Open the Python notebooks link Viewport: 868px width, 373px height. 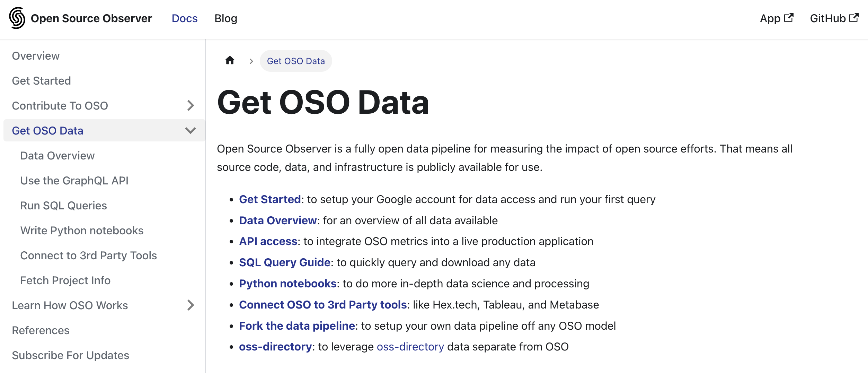pos(287,284)
